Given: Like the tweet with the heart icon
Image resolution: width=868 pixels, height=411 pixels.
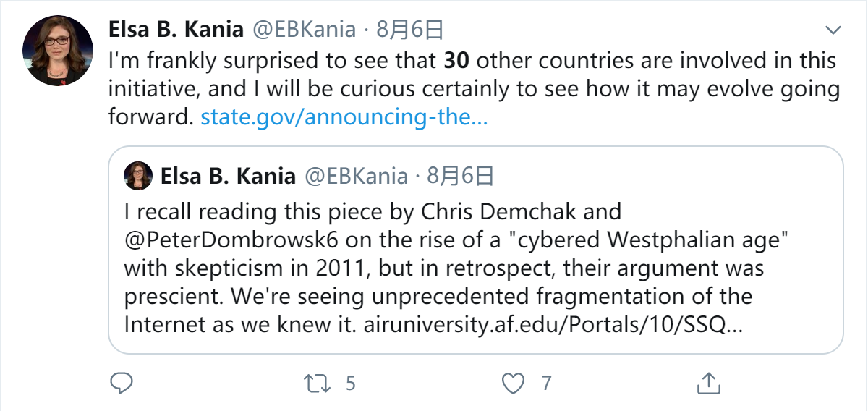Looking at the screenshot, I should click(513, 383).
